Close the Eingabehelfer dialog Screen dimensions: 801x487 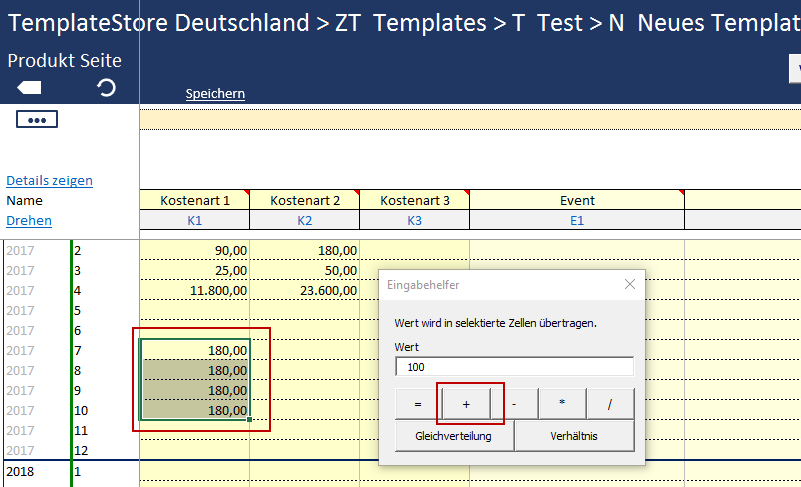pyautogui.click(x=630, y=284)
